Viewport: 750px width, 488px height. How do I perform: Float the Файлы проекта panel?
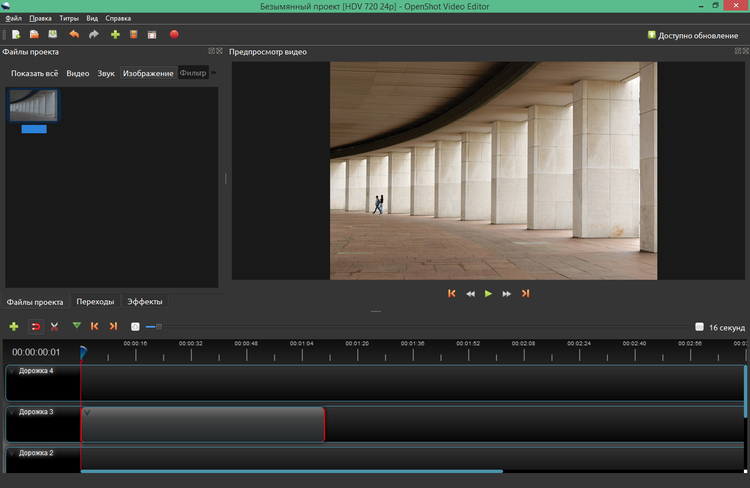pyautogui.click(x=211, y=51)
